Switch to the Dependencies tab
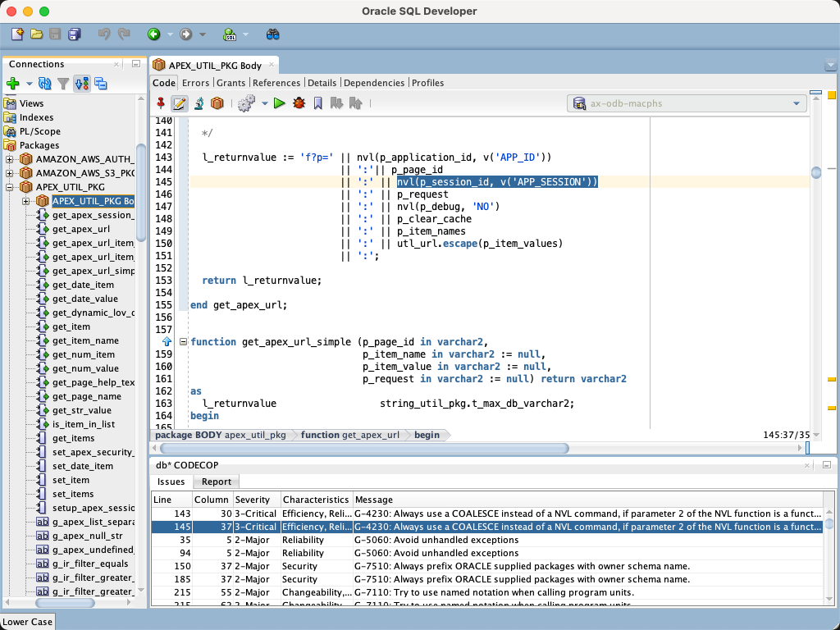840x630 pixels. click(x=373, y=83)
